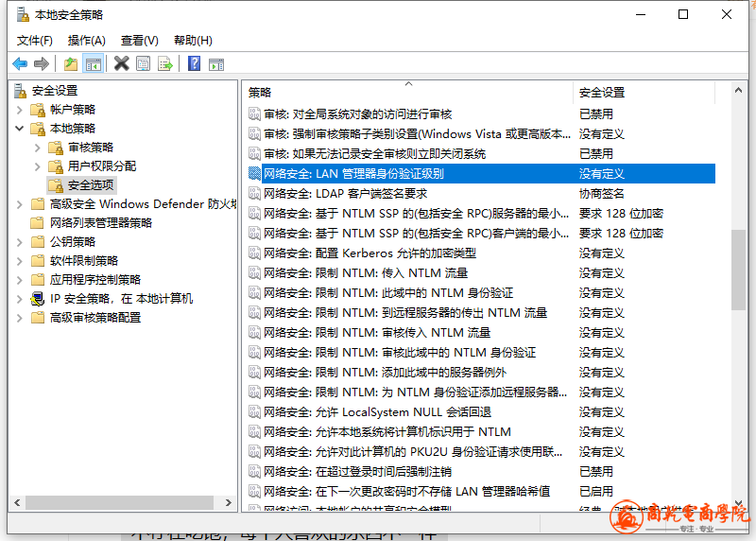Open the 文件(F) menu
This screenshot has height=541, width=756.
coord(35,41)
